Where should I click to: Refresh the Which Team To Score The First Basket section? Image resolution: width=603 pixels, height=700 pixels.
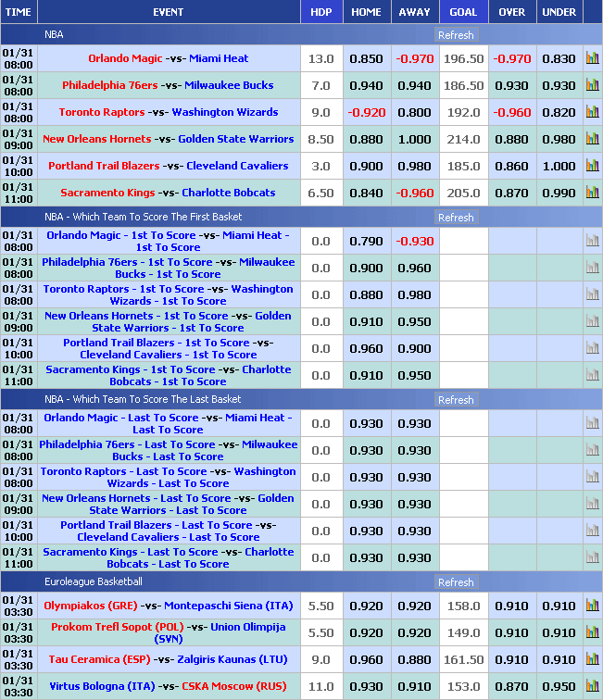point(456,218)
